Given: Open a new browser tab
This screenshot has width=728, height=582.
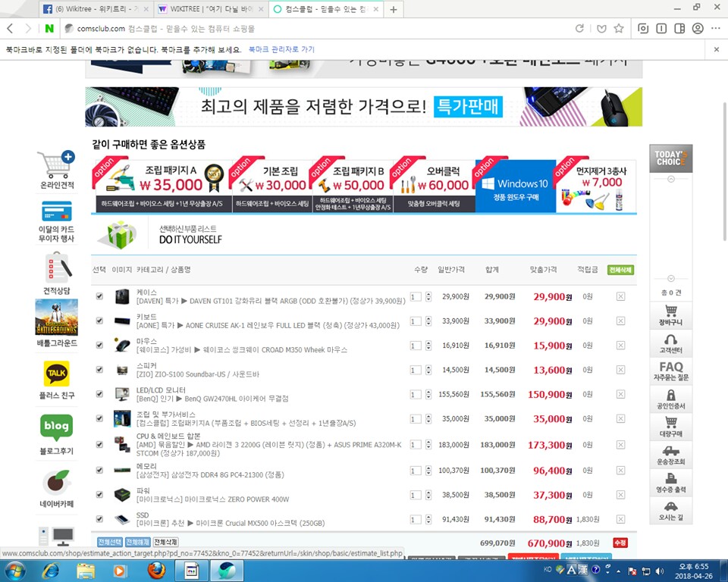Looking at the screenshot, I should 394,9.
